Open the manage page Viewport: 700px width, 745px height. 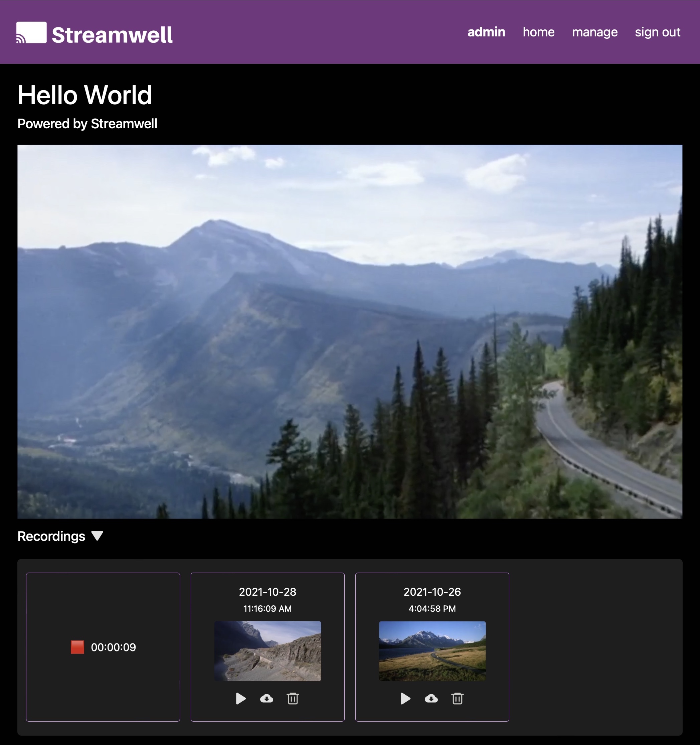[x=595, y=32]
